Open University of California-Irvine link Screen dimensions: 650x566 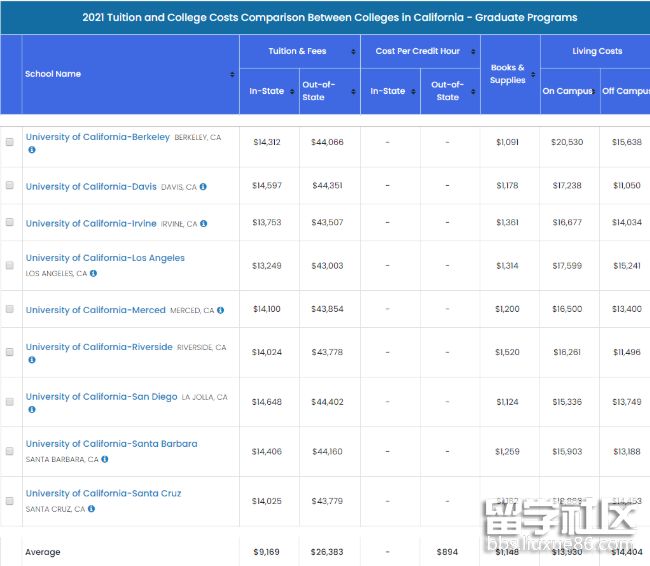[x=91, y=223]
